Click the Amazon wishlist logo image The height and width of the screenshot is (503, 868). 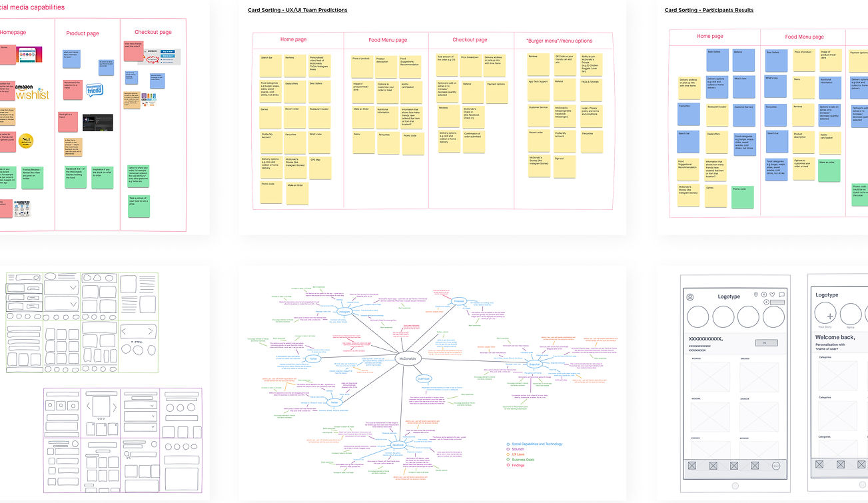coord(31,92)
